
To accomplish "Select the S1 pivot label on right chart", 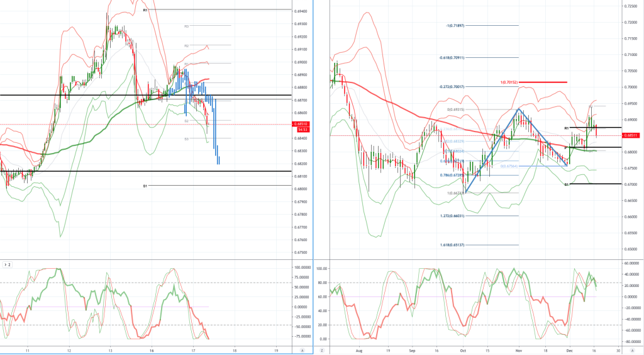I will pos(566,184).
